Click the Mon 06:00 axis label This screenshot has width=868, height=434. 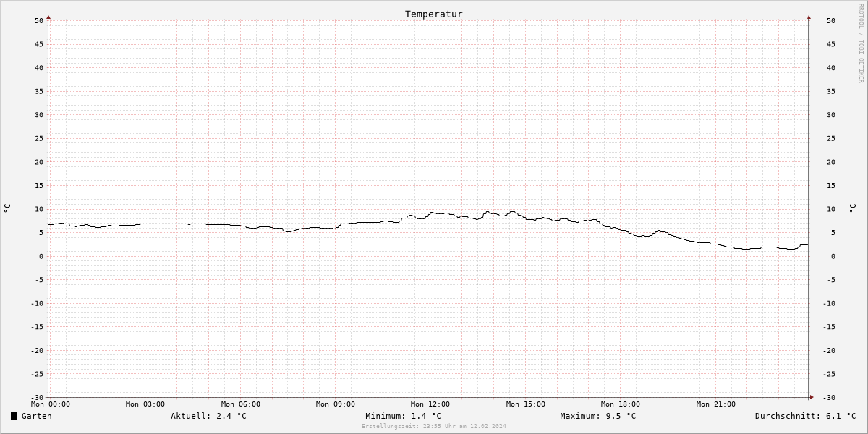tap(241, 404)
